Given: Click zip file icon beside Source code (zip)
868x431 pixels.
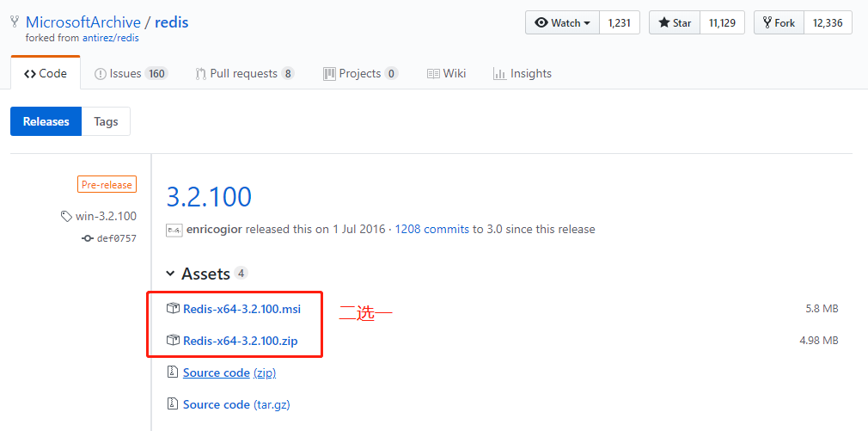Looking at the screenshot, I should (172, 371).
